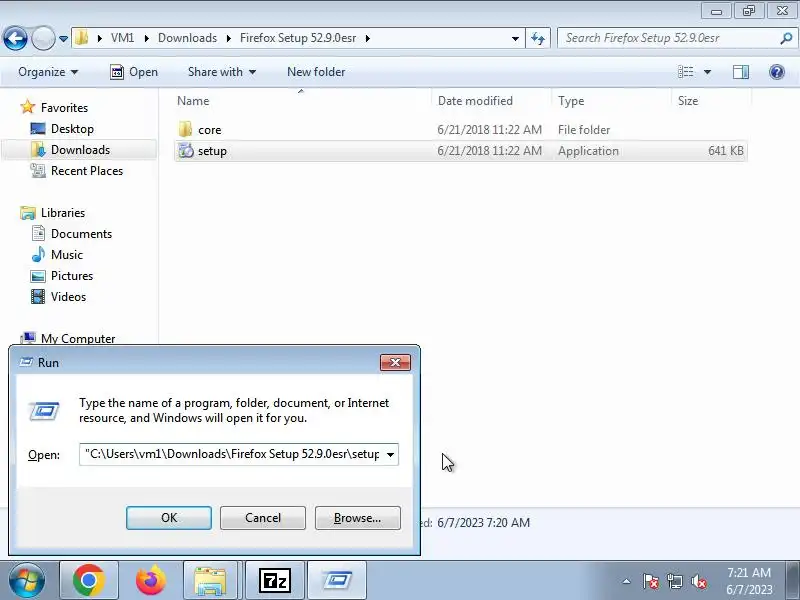The width and height of the screenshot is (800, 600).
Task: Open the view options dropdown arrow
Action: click(x=707, y=72)
